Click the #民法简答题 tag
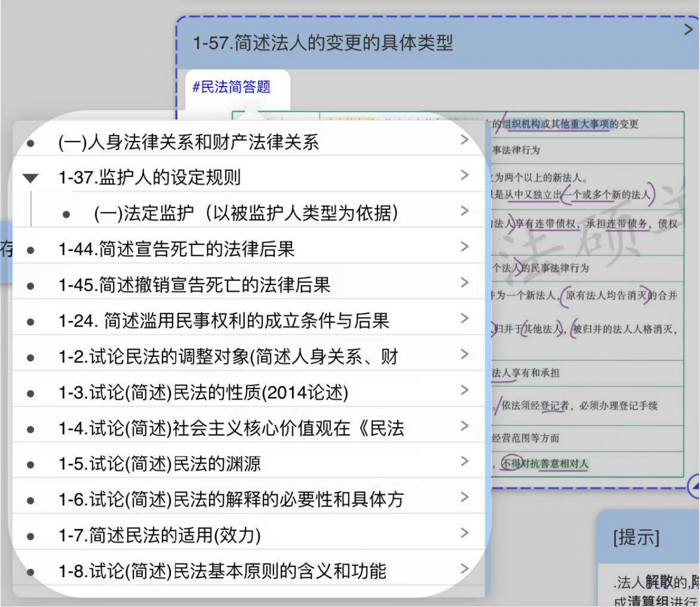 [231, 87]
